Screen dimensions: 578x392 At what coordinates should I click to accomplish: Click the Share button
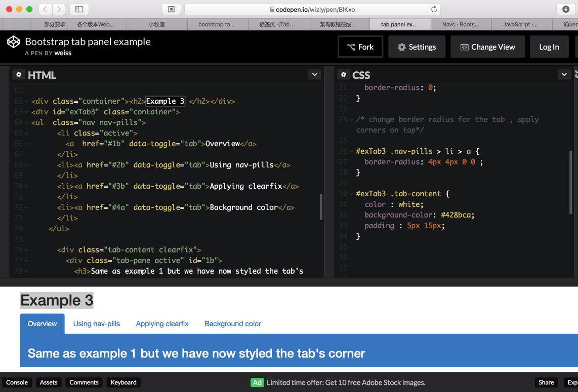pyautogui.click(x=546, y=382)
